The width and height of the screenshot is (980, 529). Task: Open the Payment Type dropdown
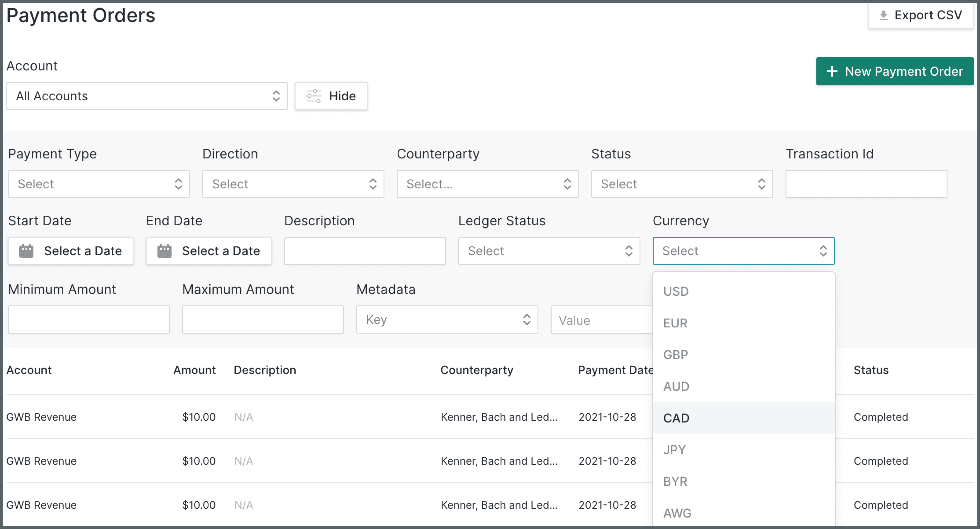[98, 184]
